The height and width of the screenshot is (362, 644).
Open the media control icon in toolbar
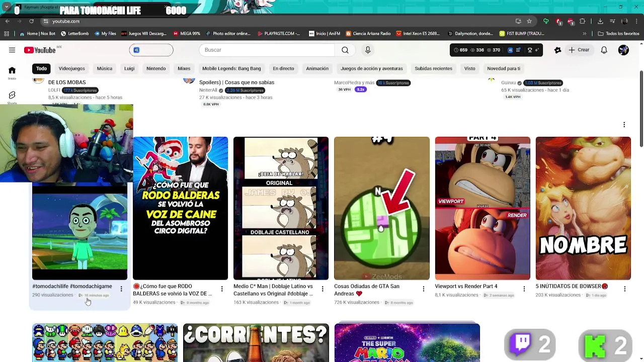(612, 21)
